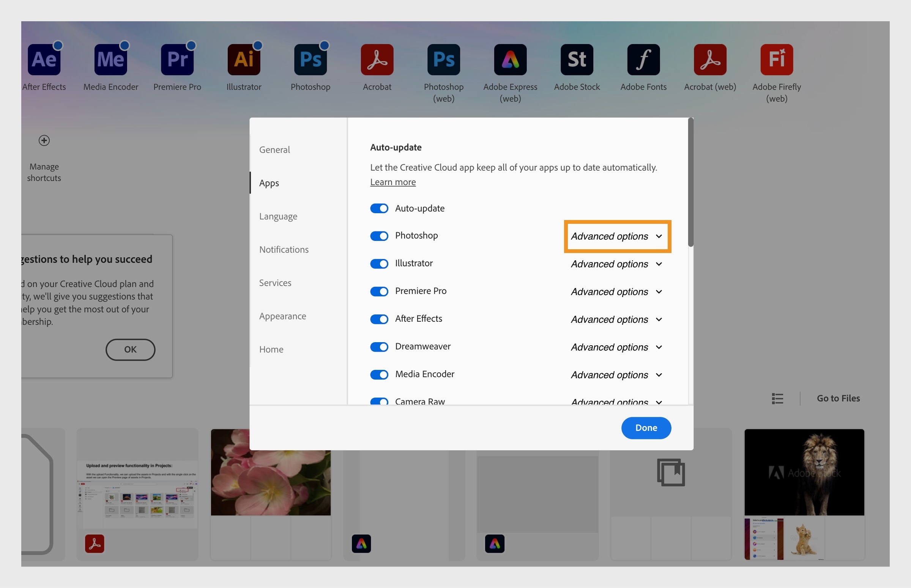Open the lion Adobe Stock thumbnail

(804, 472)
